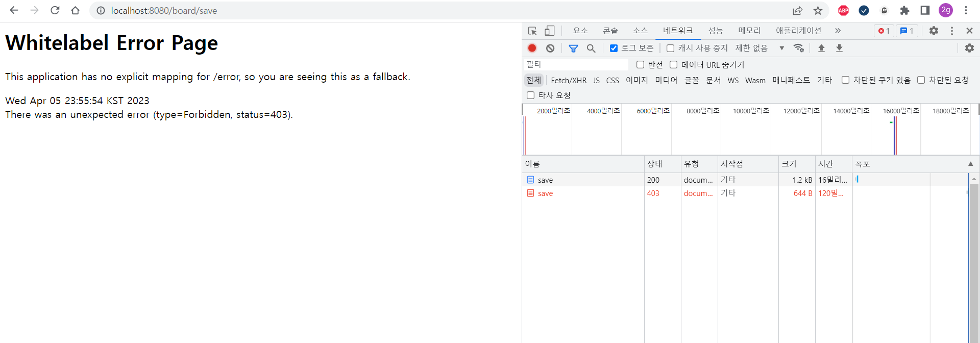The image size is (980, 343).
Task: Open the blue issues count badge
Action: 907,31
